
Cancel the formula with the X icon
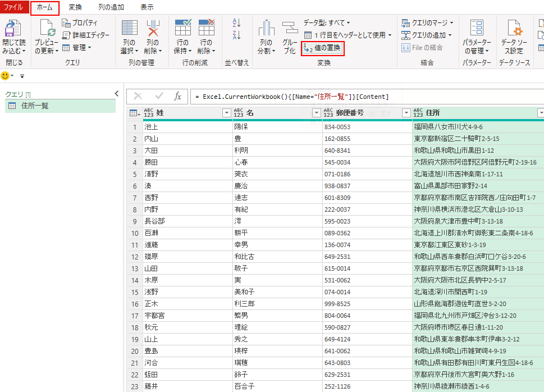(138, 96)
